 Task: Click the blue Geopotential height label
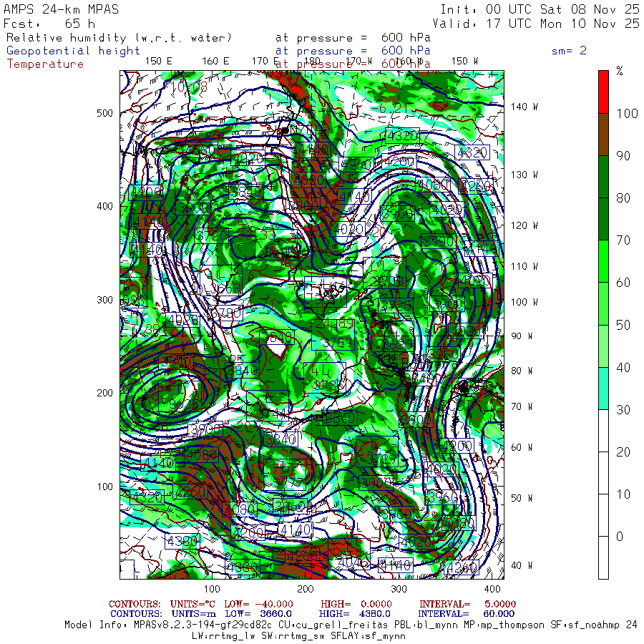pyautogui.click(x=74, y=51)
